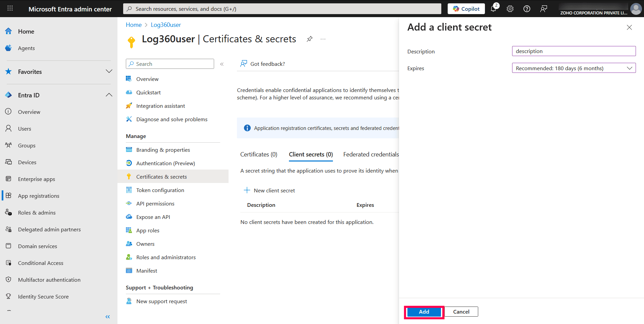The height and width of the screenshot is (324, 644).
Task: Open the ellipsis menu beside the pin
Action: (x=323, y=39)
